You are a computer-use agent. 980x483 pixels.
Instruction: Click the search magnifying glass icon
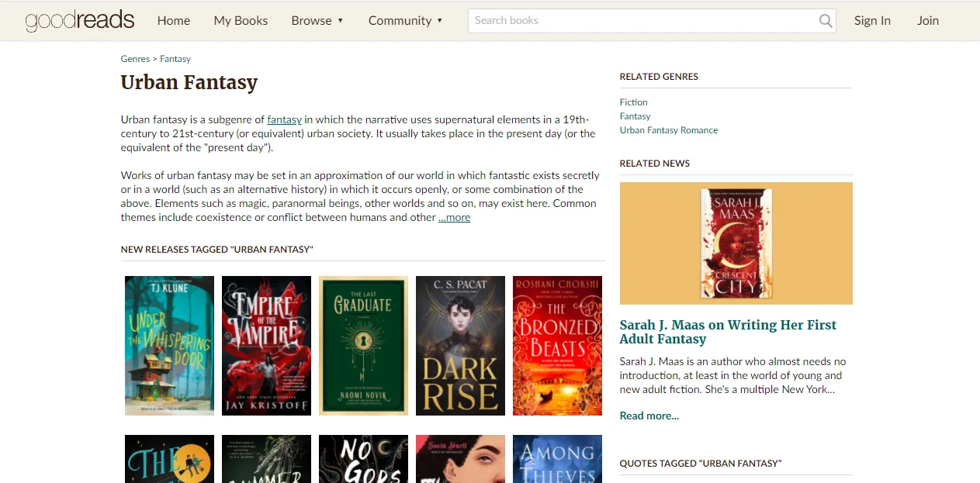(826, 21)
